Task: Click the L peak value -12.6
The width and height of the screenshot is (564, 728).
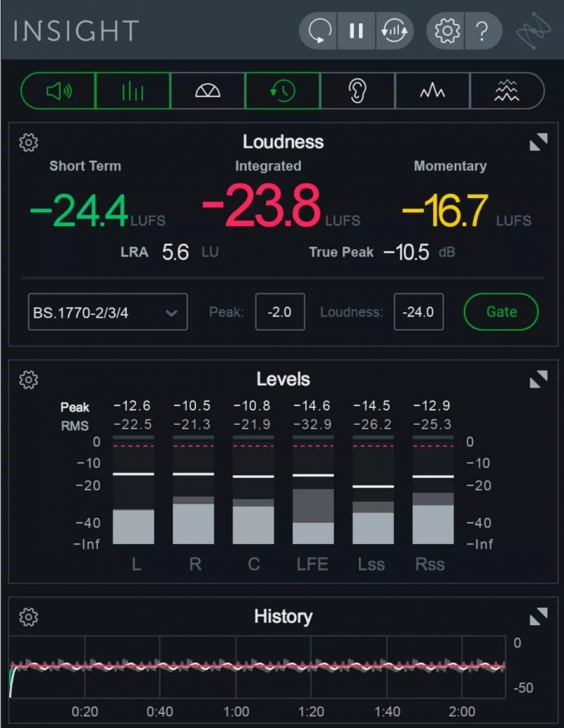Action: pos(133,406)
